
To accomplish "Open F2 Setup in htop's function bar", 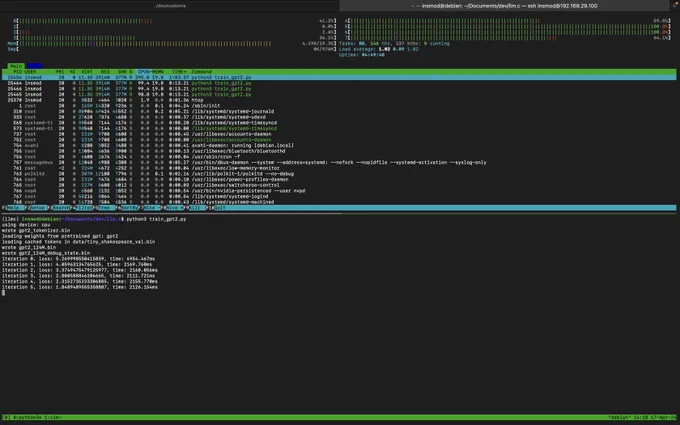I will (x=36, y=208).
